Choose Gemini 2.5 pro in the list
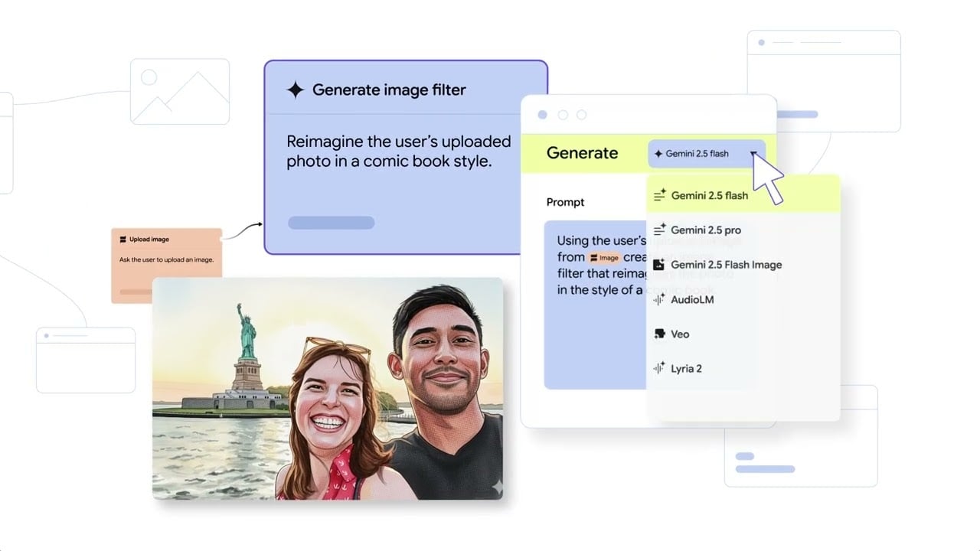Screen dimensions: 980x551 coord(743,230)
